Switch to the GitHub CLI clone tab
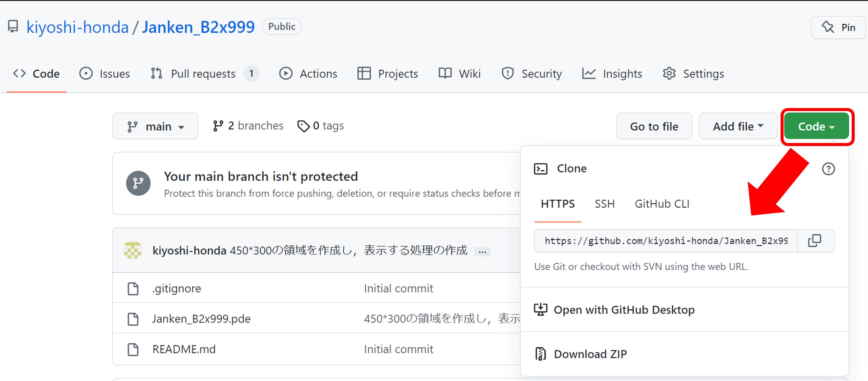 [x=662, y=204]
